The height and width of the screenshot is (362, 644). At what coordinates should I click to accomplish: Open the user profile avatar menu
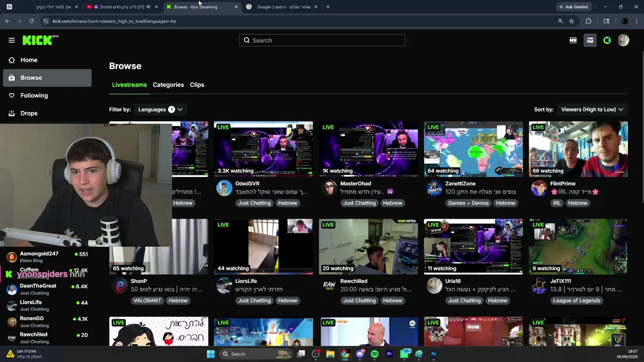click(623, 40)
